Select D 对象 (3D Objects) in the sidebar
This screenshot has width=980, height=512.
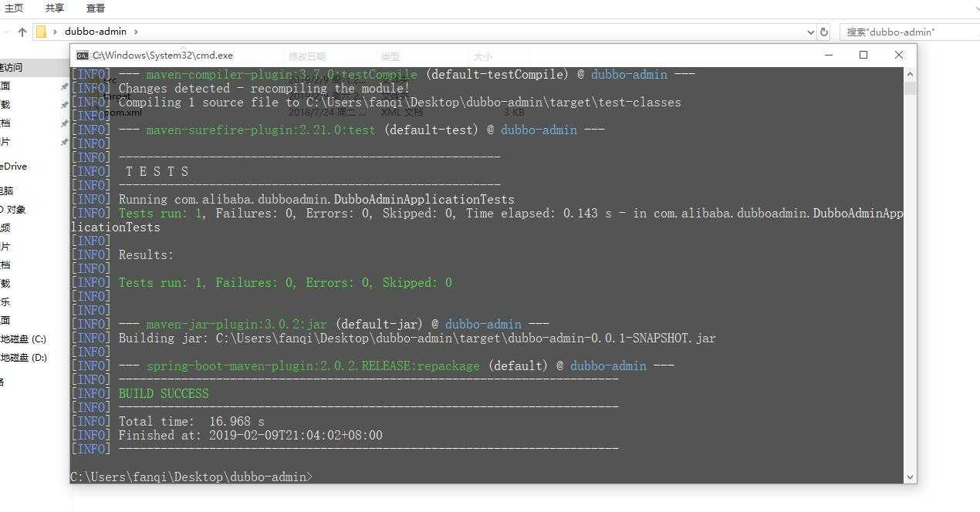click(x=12, y=209)
